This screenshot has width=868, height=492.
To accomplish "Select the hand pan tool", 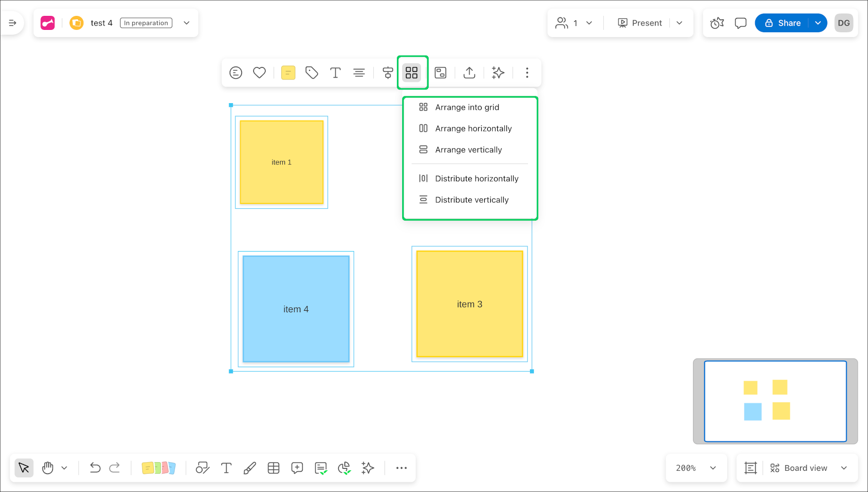I will coord(48,468).
